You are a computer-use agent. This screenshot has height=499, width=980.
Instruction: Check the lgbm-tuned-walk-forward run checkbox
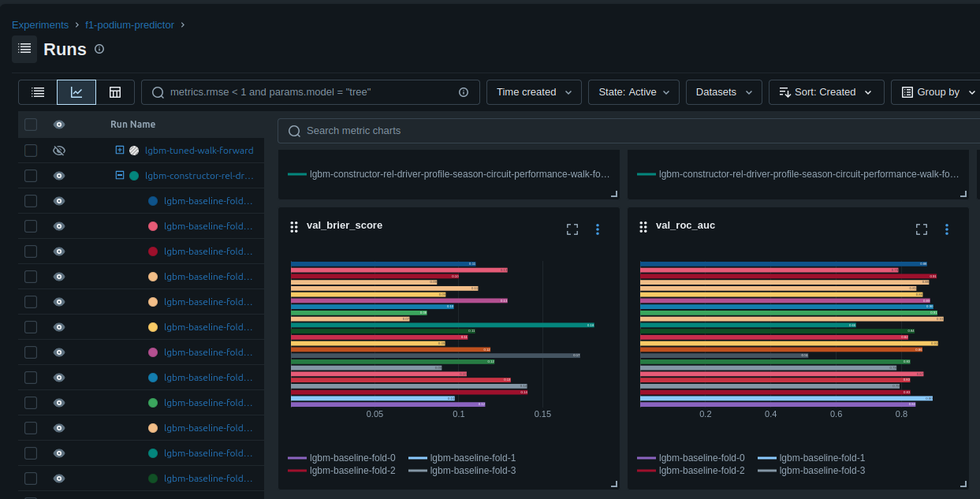[x=31, y=151]
